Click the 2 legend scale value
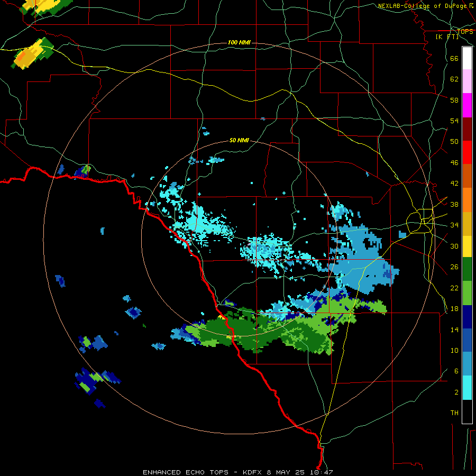476x476 pixels. [456, 392]
